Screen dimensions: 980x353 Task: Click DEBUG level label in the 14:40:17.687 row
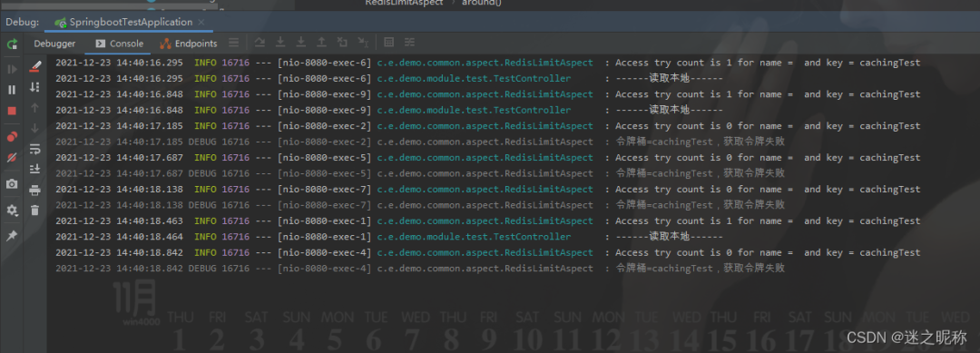202,173
